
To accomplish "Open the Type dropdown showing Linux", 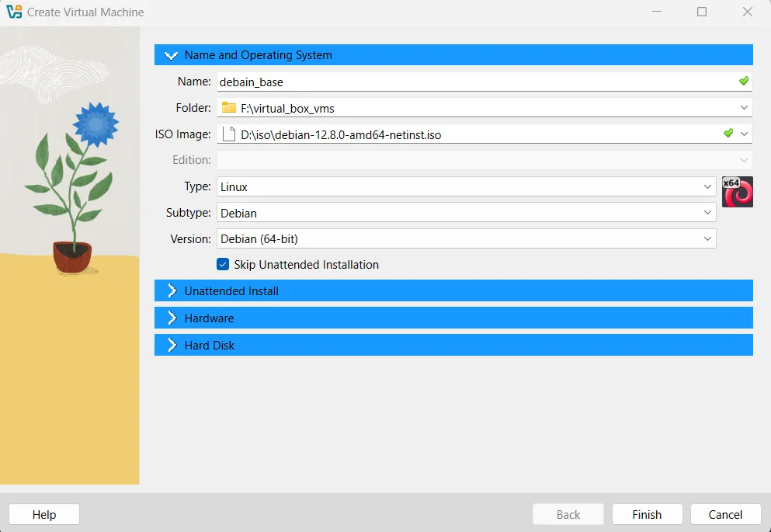I will tap(466, 187).
